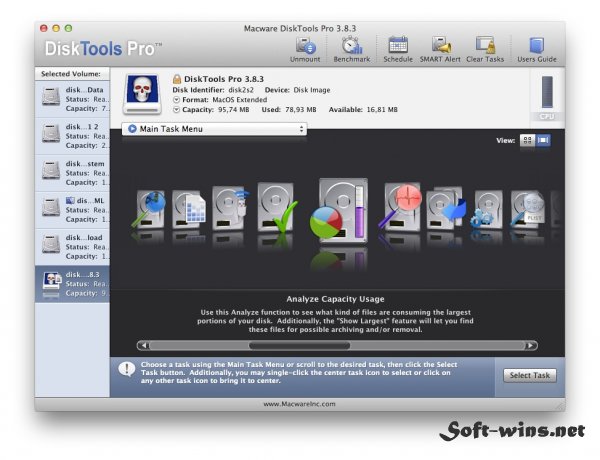
Task: Select the drive with blue arrow backup icon
Action: point(446,209)
